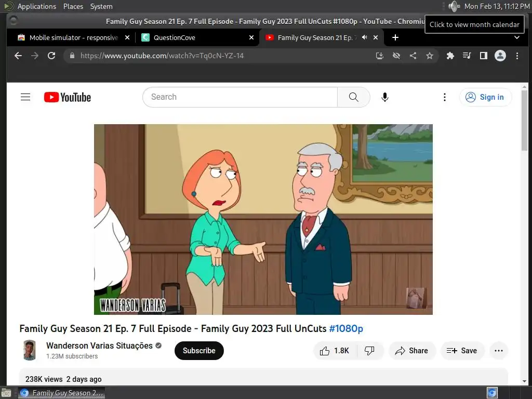Click the Sign in button
The width and height of the screenshot is (532, 399).
point(486,97)
